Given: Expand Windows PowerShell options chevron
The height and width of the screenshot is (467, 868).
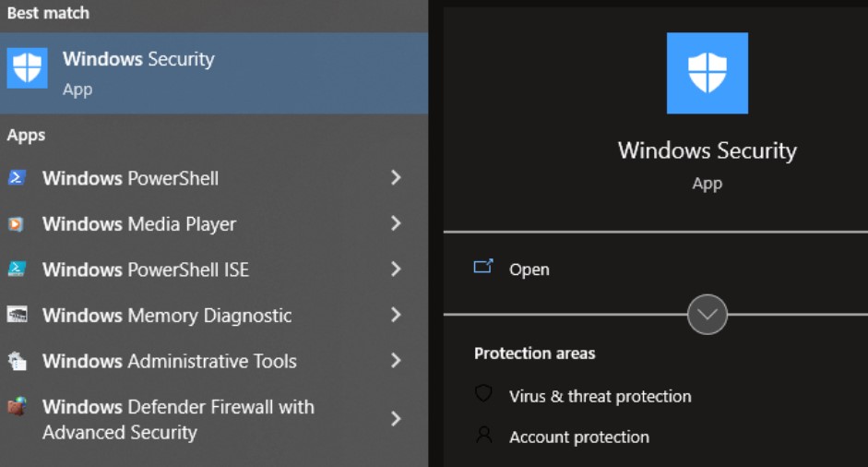Looking at the screenshot, I should (x=396, y=178).
